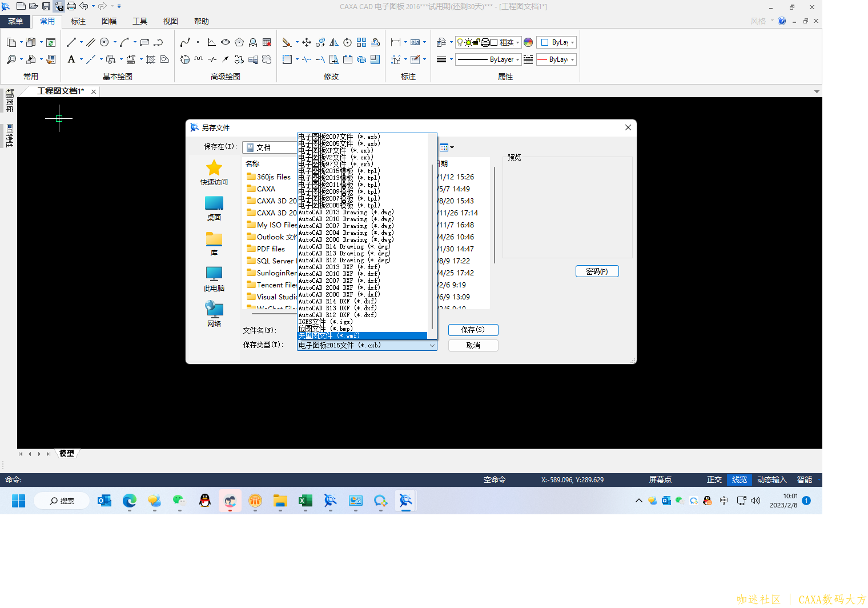Toggle 正交 orthogonal mode
Screen dimensions: 868x608
tap(714, 480)
